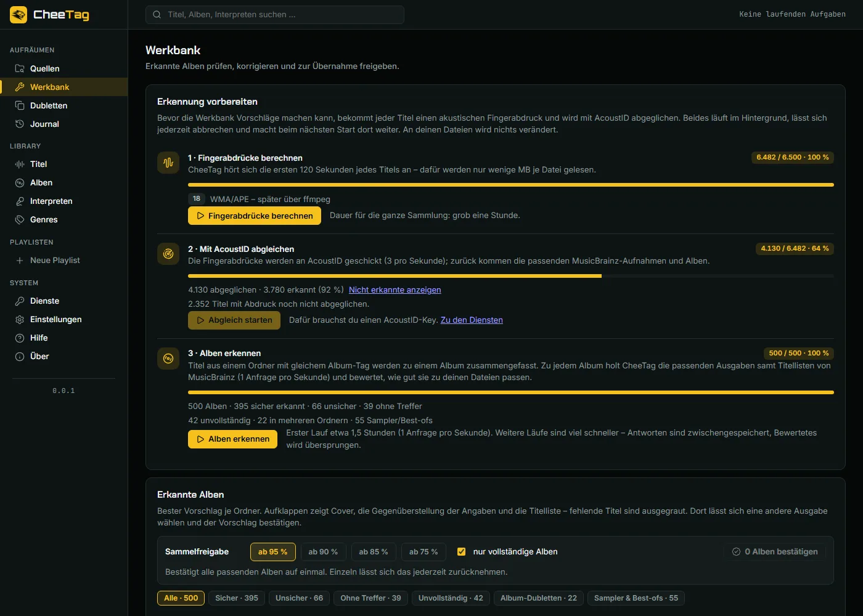The height and width of the screenshot is (616, 863).
Task: Uncheck nur vollständige Alben checkbox
Action: point(461,552)
